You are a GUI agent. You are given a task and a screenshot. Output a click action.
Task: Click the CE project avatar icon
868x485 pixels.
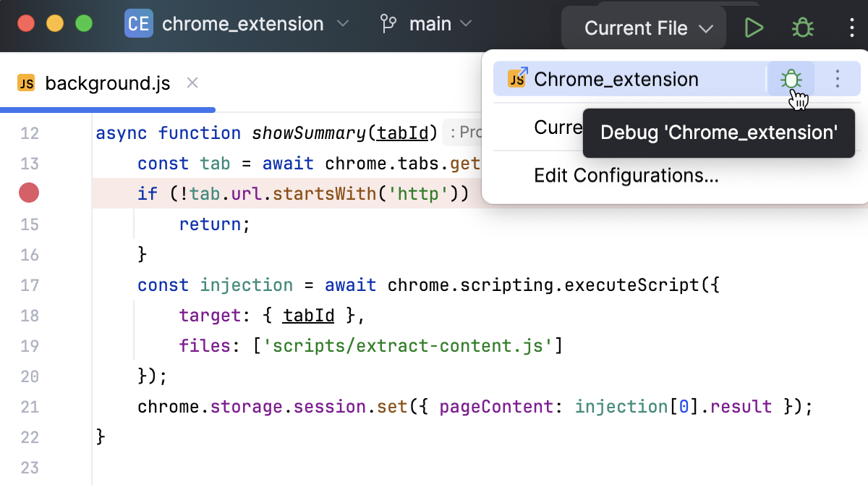[x=138, y=24]
